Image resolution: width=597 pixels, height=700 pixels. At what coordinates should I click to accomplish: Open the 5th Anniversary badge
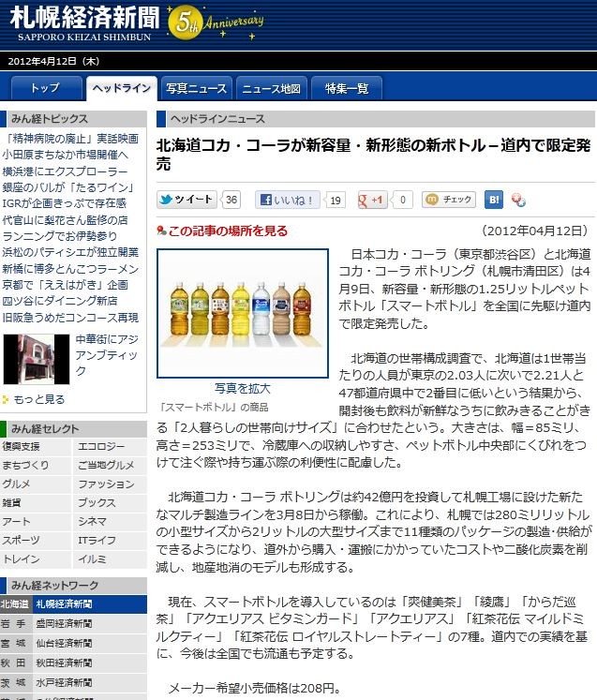(x=216, y=23)
